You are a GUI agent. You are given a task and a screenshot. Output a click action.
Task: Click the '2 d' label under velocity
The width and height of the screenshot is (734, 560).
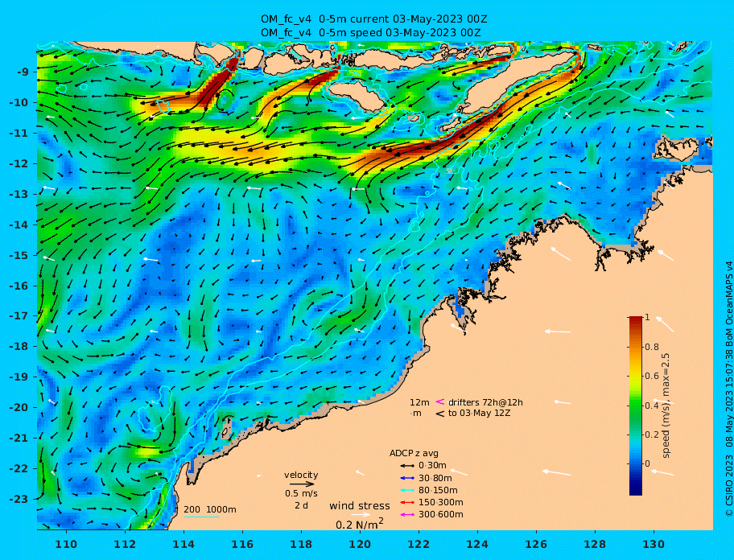[301, 506]
